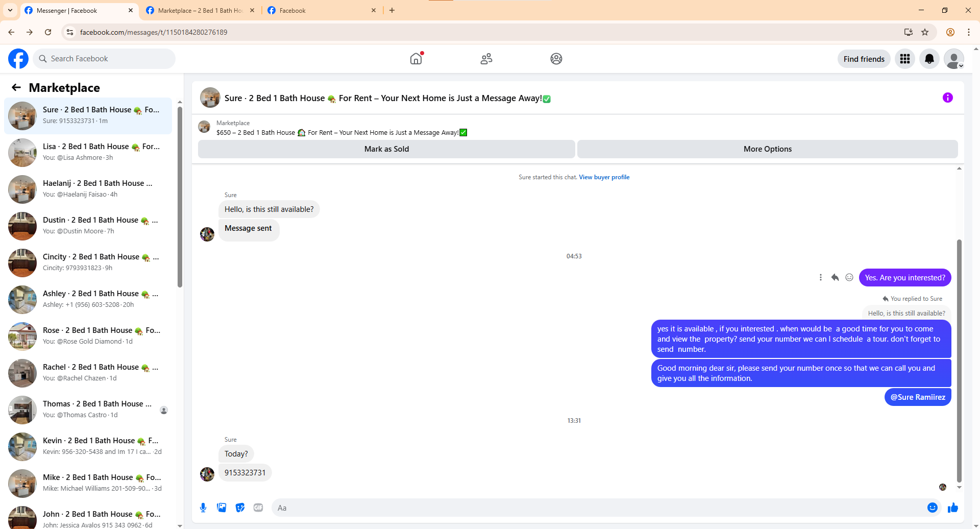Click the conversation list scrollbar
This screenshot has width=980, height=529.
180,197
